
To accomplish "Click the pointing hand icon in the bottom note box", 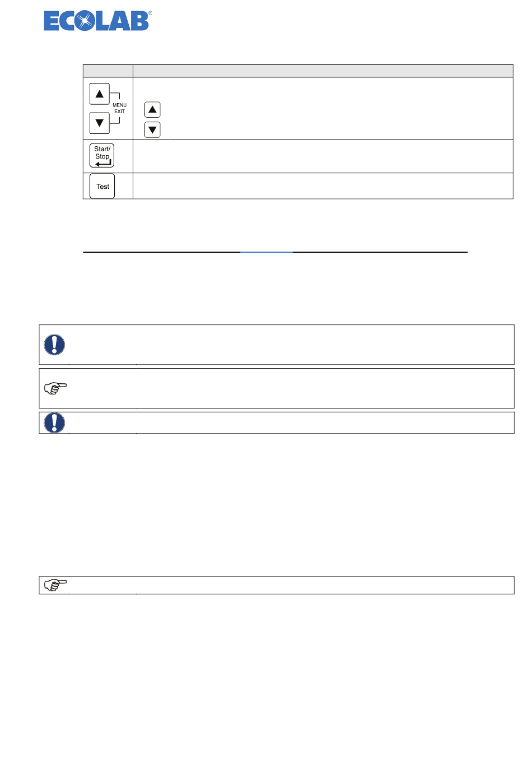I will pyautogui.click(x=55, y=585).
